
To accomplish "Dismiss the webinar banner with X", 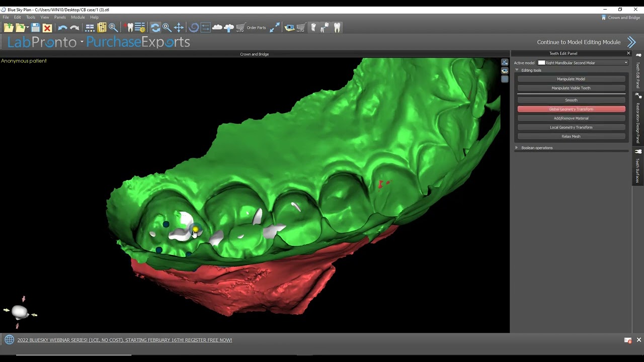I will (x=639, y=340).
